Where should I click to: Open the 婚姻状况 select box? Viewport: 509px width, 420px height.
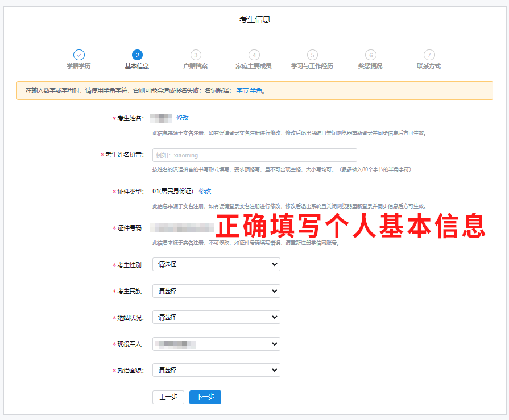216,317
